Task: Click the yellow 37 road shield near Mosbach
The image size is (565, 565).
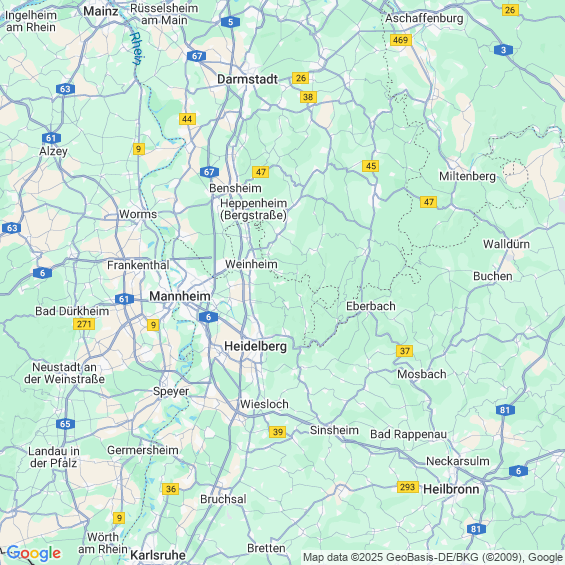Action: [x=404, y=351]
